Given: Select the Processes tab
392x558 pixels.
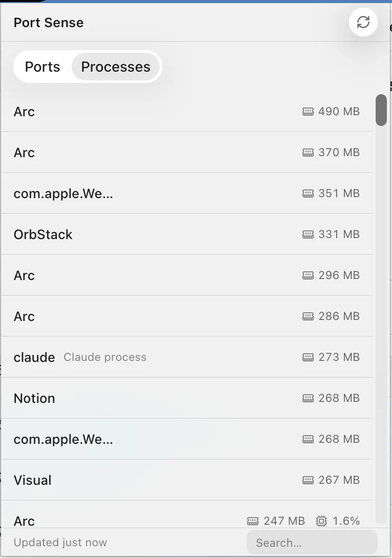Looking at the screenshot, I should click(116, 67).
